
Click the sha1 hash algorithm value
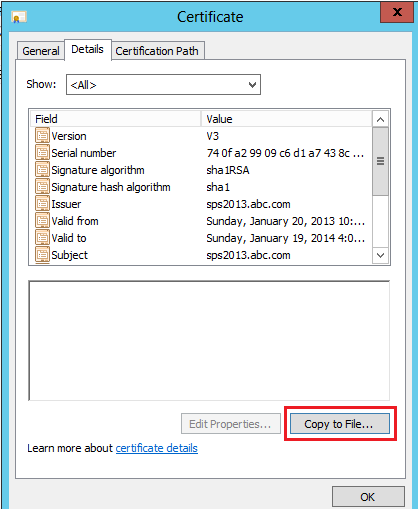(x=218, y=187)
